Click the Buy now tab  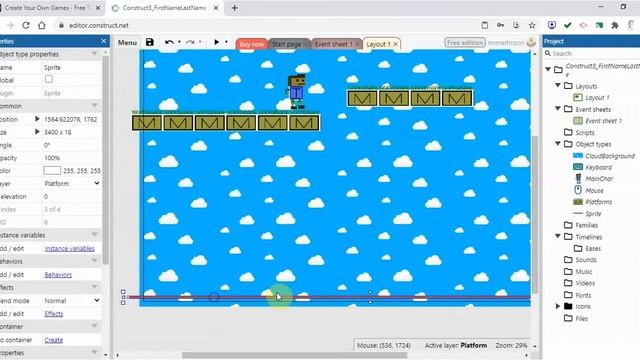pyautogui.click(x=251, y=44)
